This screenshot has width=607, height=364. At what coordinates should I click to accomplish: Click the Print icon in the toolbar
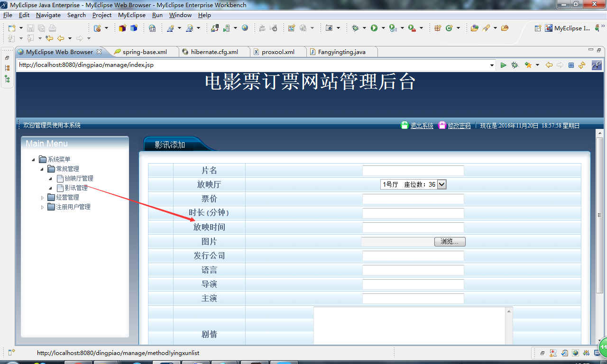tap(52, 28)
